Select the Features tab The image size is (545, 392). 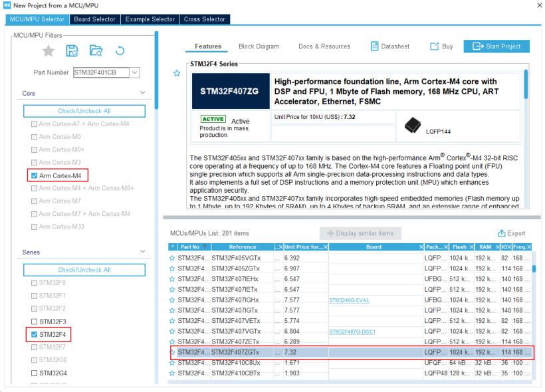pos(208,47)
